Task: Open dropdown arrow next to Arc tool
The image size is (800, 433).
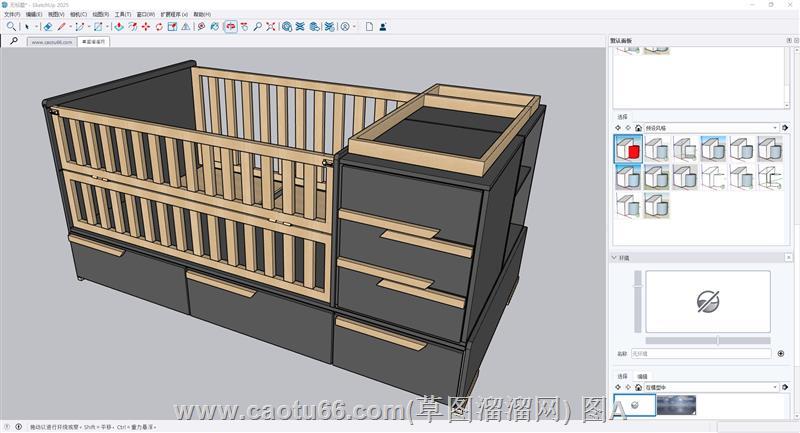Action: [88, 27]
